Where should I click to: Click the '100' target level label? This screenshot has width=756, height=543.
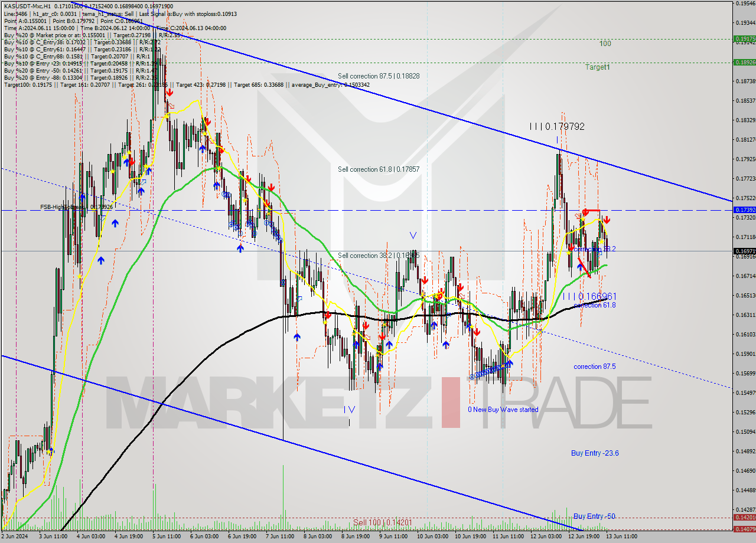pyautogui.click(x=605, y=44)
